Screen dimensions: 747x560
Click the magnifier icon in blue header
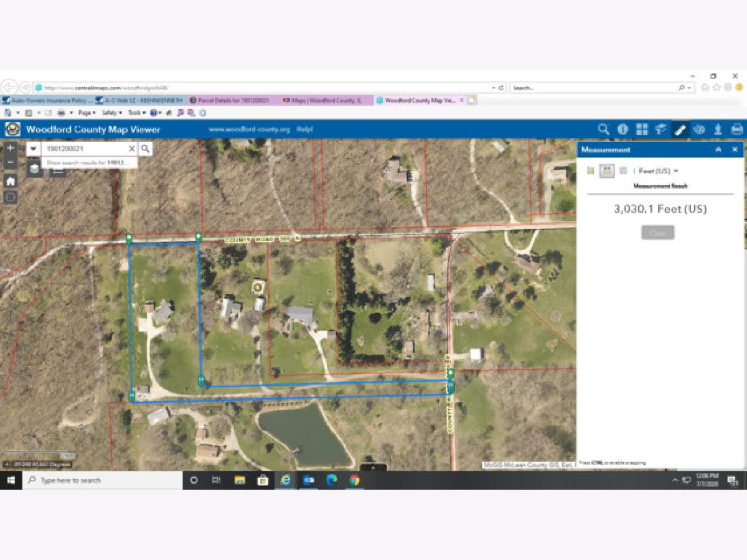click(603, 129)
